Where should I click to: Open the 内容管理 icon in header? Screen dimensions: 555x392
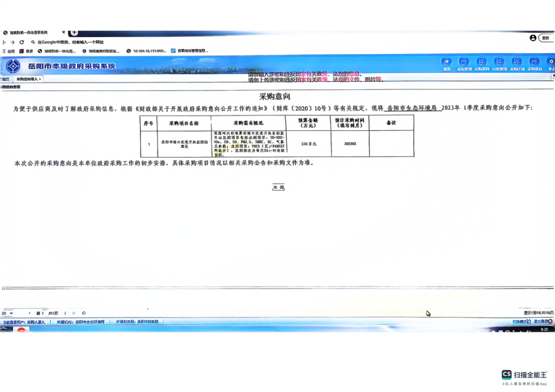[x=499, y=63]
